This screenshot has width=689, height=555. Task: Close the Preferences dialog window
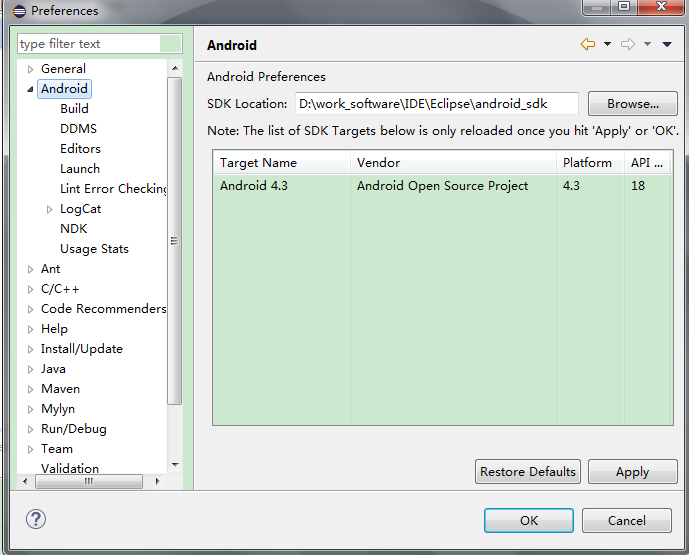[x=661, y=7]
